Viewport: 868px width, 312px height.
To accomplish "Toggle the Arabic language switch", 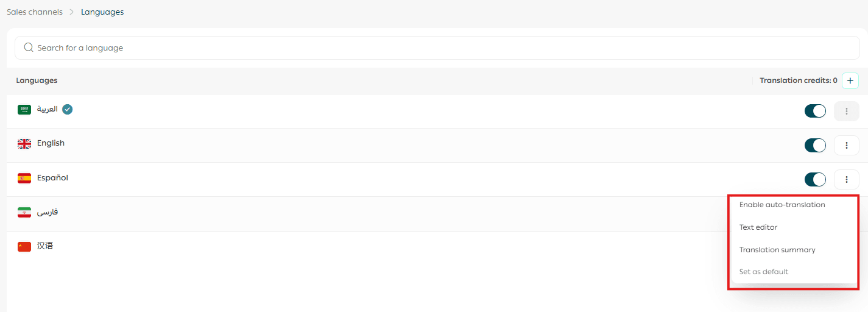I will 815,111.
